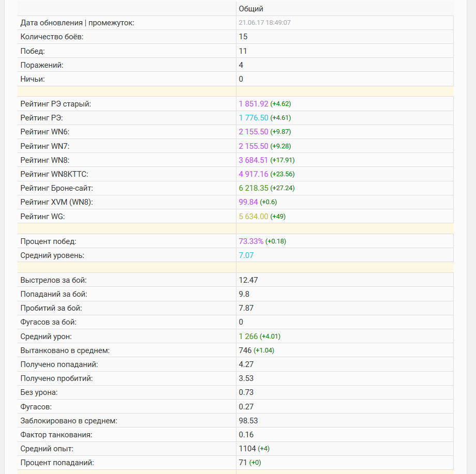The height and width of the screenshot is (474, 476).
Task: Click the 'Средний опыт' value 1104
Action: coord(247,449)
